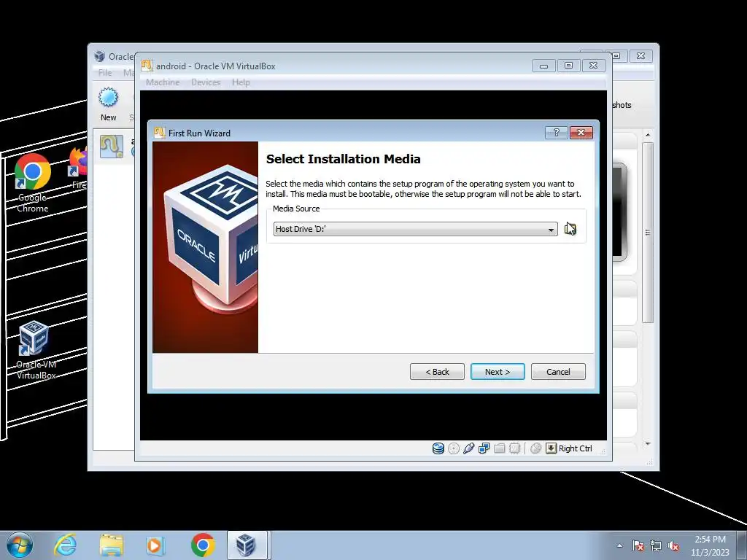Click the virtualization features icon in status bar
747x560 pixels.
[x=514, y=448]
